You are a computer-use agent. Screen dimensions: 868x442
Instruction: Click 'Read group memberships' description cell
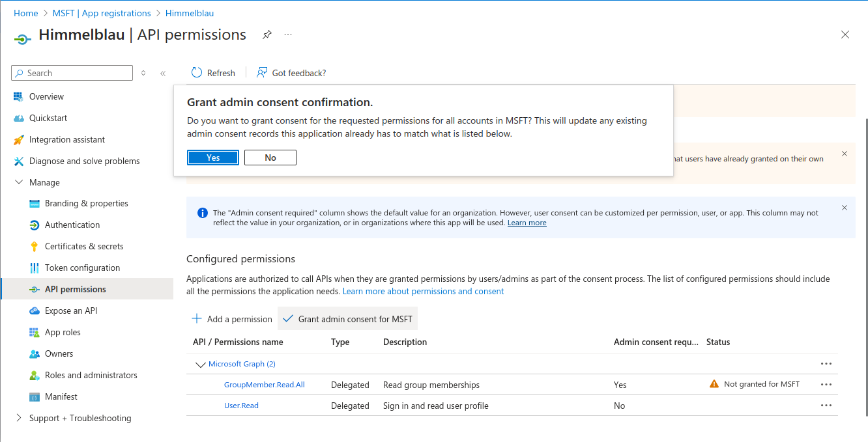click(431, 385)
